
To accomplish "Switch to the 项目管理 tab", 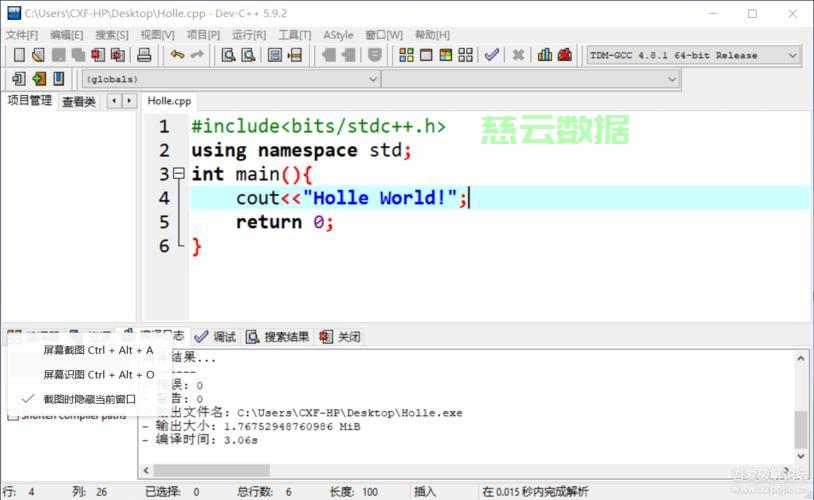I will tap(29, 100).
